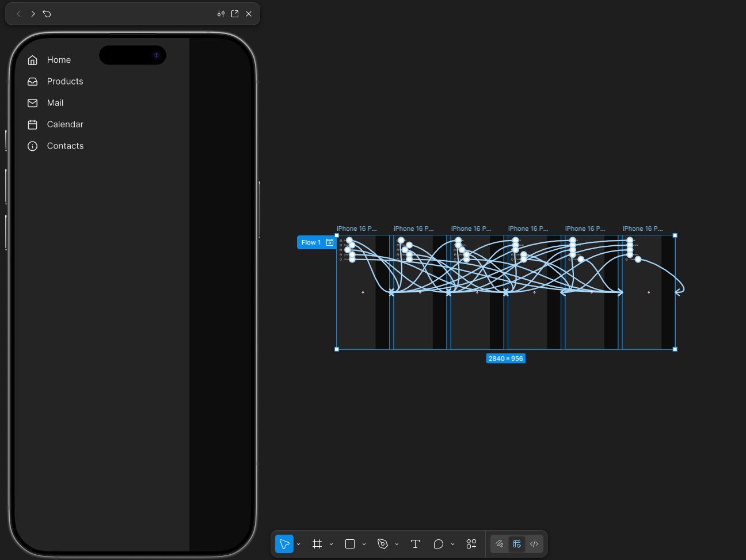746x560 pixels.
Task: Select the Move tool in toolbar
Action: click(x=284, y=544)
